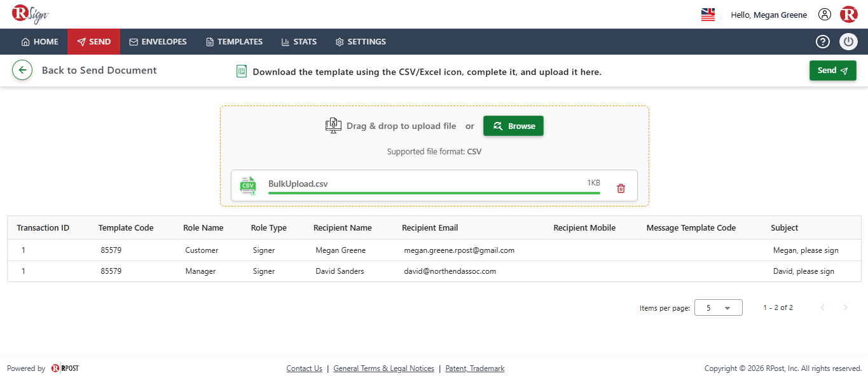Image resolution: width=868 pixels, height=378 pixels.
Task: Expand the items per page dropdown
Action: [719, 307]
